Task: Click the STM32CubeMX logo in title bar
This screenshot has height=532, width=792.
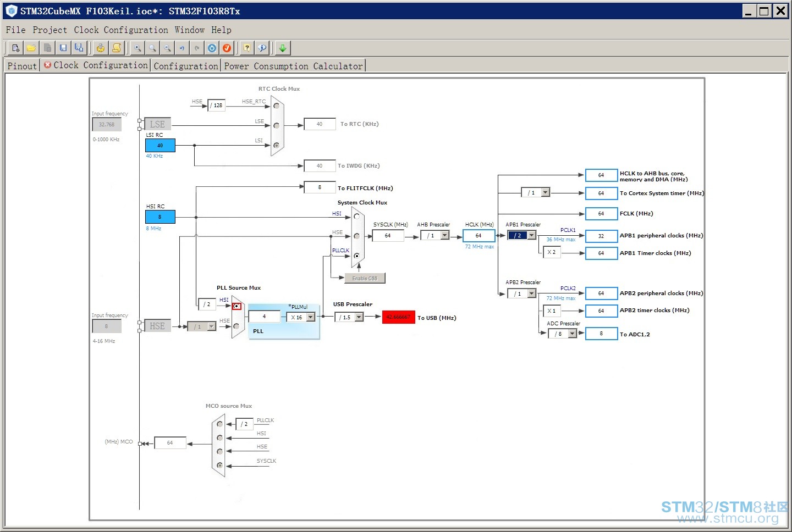Action: pos(12,10)
